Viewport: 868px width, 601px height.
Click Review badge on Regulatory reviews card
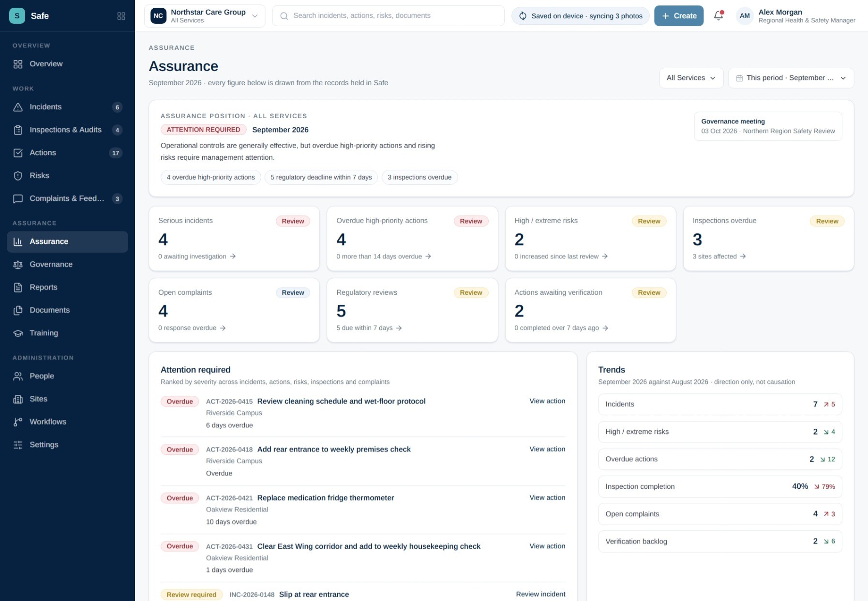[x=471, y=293]
